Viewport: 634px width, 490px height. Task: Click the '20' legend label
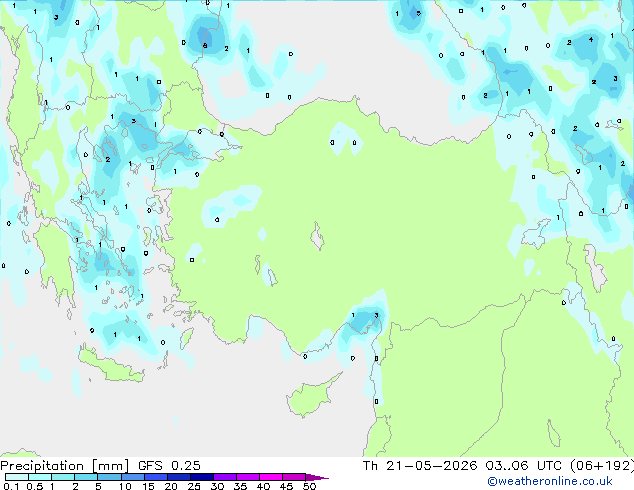(x=171, y=486)
